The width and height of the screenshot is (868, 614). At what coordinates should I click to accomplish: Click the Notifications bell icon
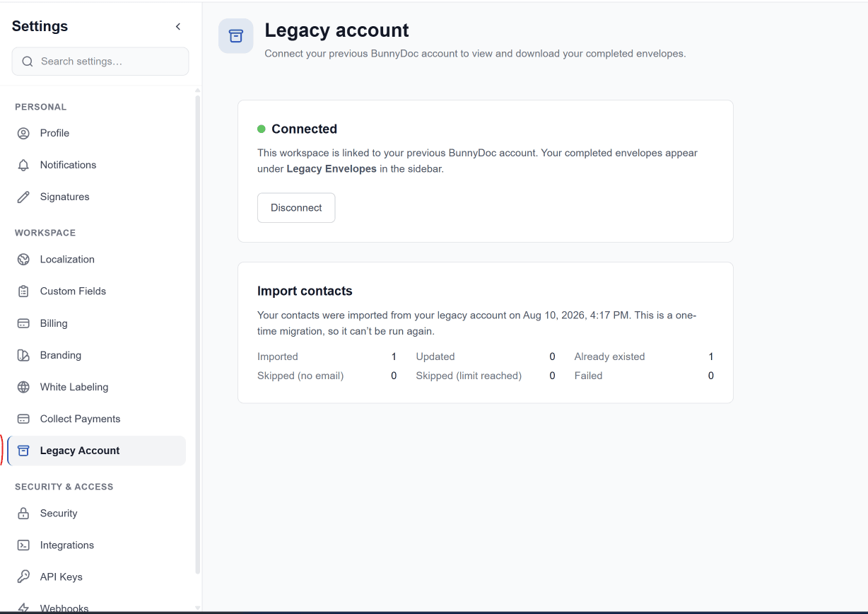(x=23, y=165)
